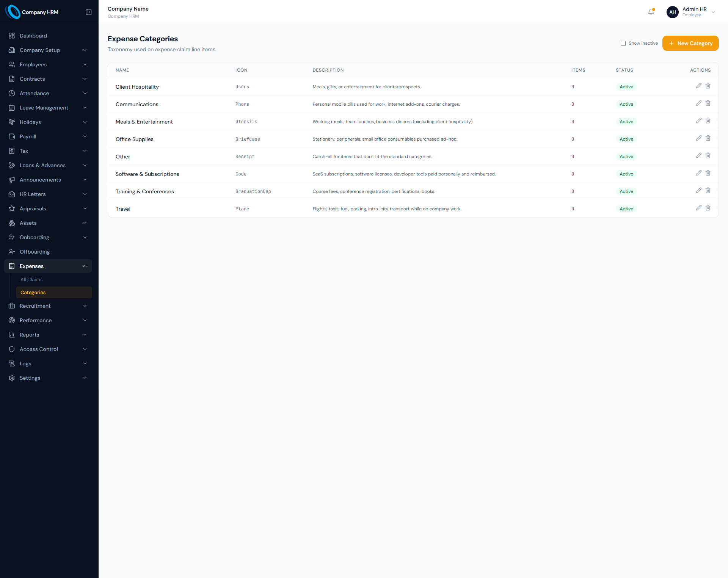Open the Offboarding menu item
The width and height of the screenshot is (728, 578).
[48, 252]
